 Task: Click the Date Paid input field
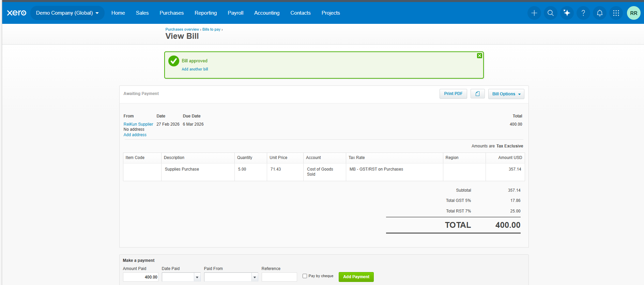[x=178, y=277]
